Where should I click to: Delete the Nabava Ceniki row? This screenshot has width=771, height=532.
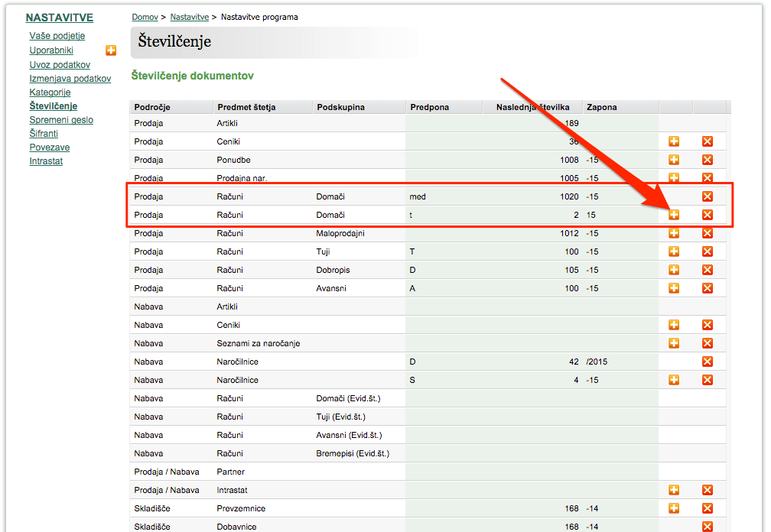coord(707,325)
